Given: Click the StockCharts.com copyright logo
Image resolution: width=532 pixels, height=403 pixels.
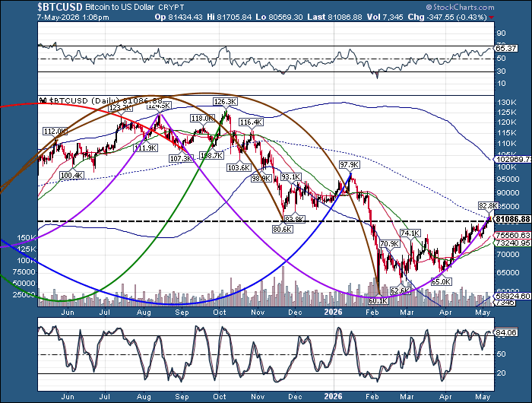Looking at the screenshot, I should 460,7.
